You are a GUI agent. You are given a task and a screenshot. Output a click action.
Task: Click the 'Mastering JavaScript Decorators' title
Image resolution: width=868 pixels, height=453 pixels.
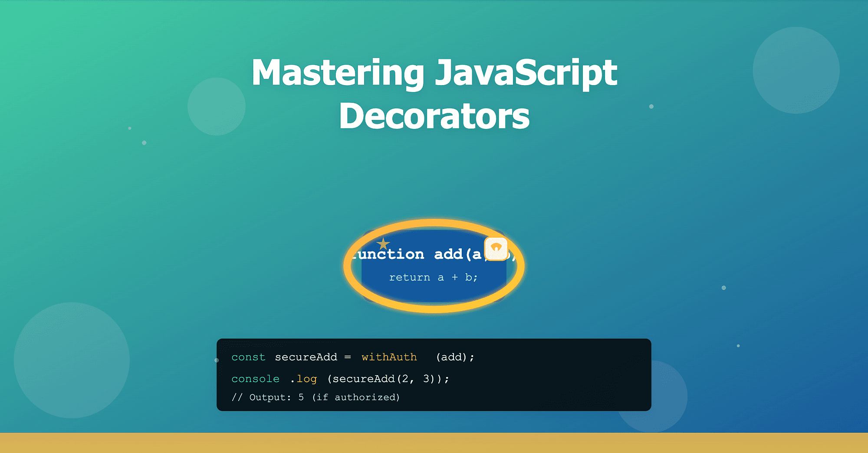pyautogui.click(x=434, y=93)
